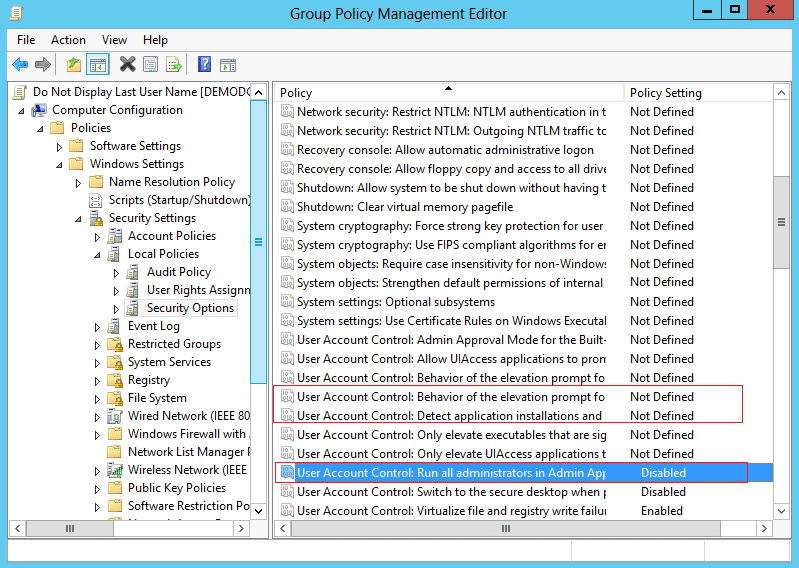Select System Services tree item

tap(169, 362)
